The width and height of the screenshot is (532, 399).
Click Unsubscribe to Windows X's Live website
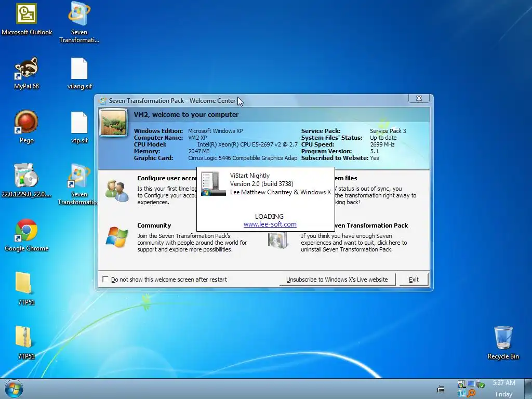pyautogui.click(x=337, y=280)
